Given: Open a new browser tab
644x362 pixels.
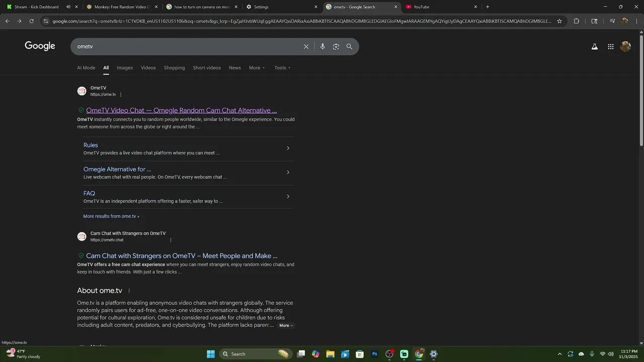Looking at the screenshot, I should [488, 7].
